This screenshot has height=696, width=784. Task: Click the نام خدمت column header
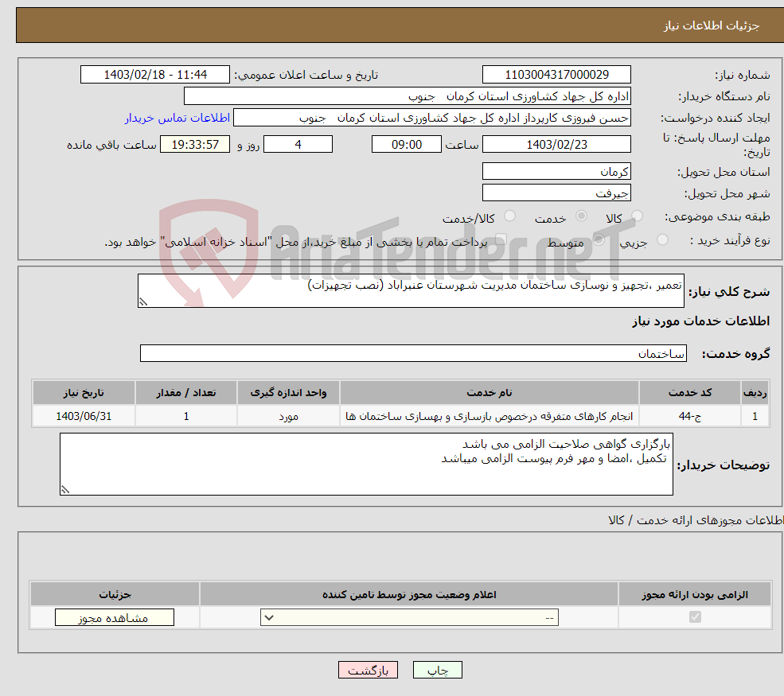pyautogui.click(x=489, y=393)
